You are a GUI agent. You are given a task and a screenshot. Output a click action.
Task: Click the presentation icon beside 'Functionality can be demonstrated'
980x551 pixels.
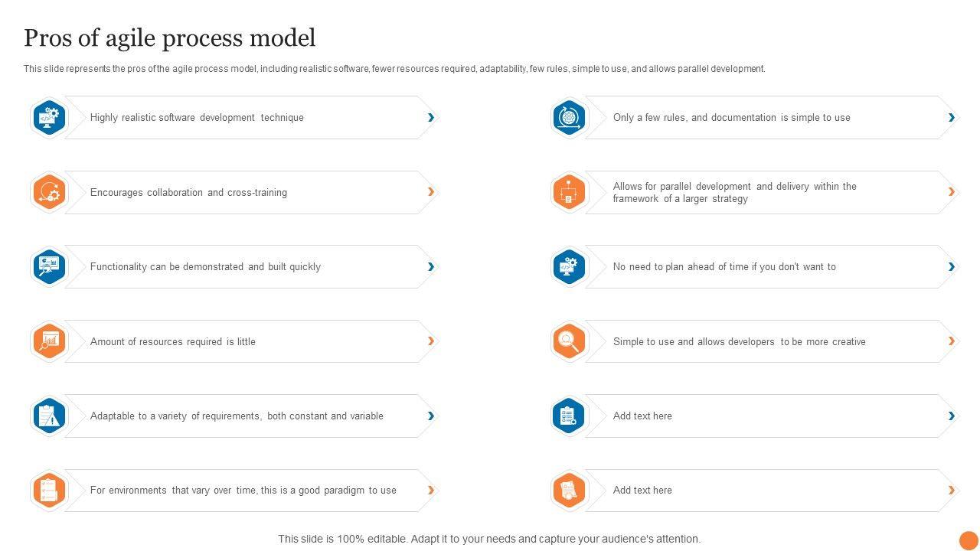(x=49, y=266)
